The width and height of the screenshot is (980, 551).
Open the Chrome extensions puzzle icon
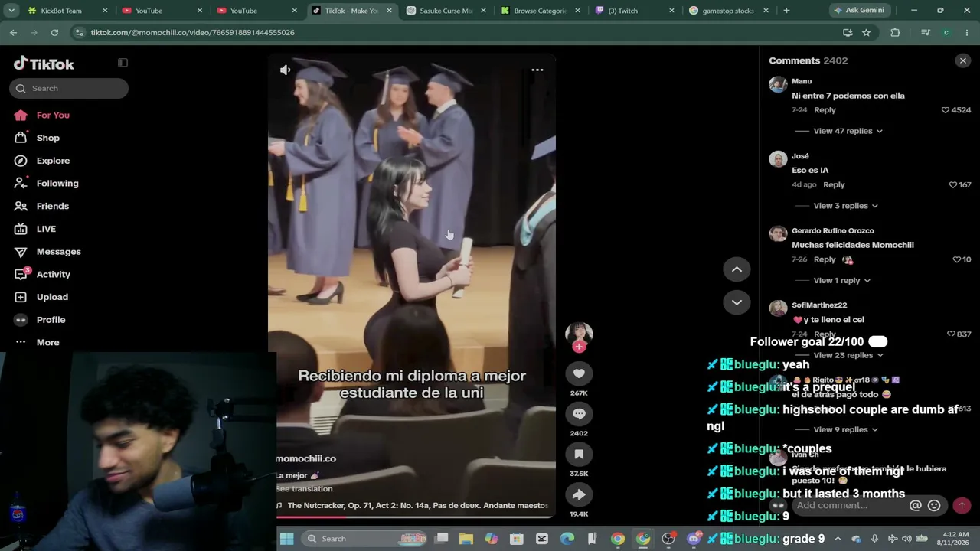(895, 32)
